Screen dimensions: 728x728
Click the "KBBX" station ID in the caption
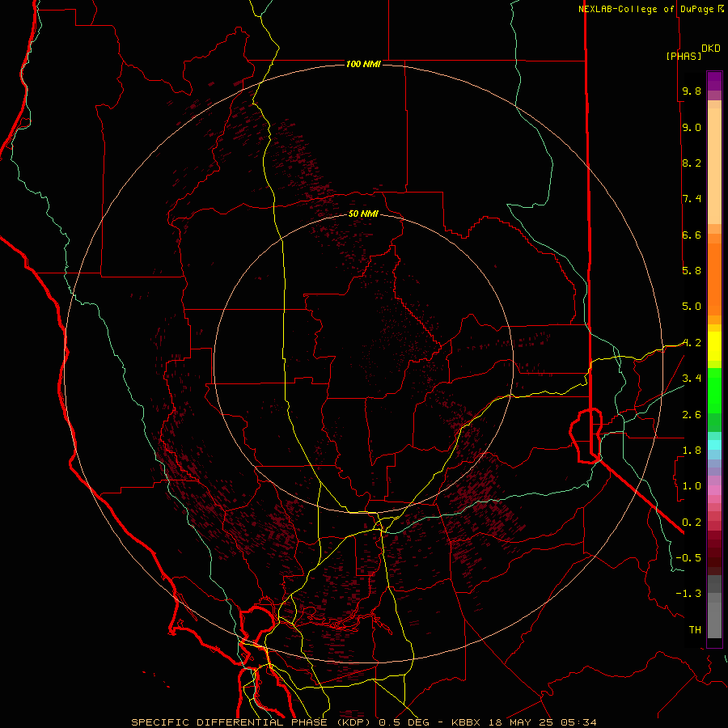(x=466, y=722)
